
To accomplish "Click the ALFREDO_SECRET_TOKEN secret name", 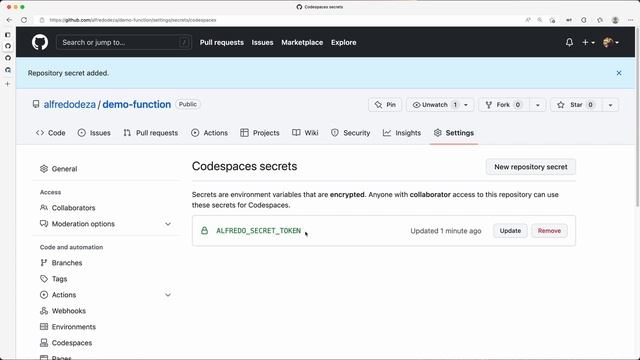I will [x=258, y=231].
